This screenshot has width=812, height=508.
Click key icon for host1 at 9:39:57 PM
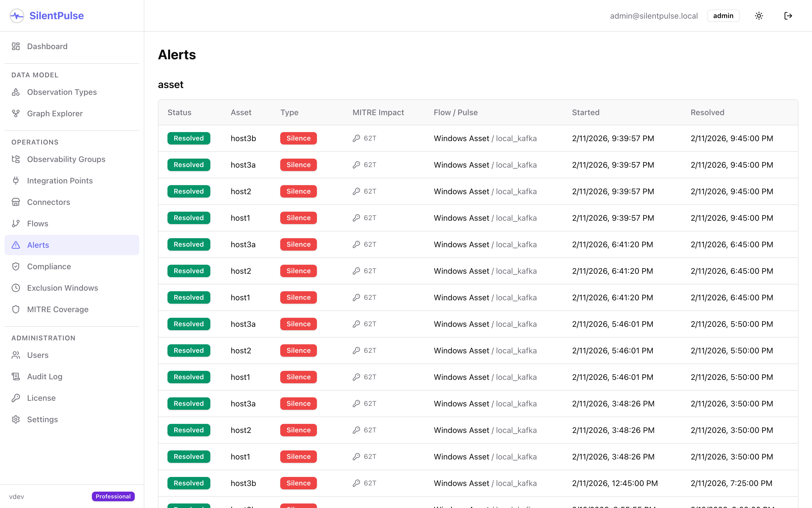[356, 218]
